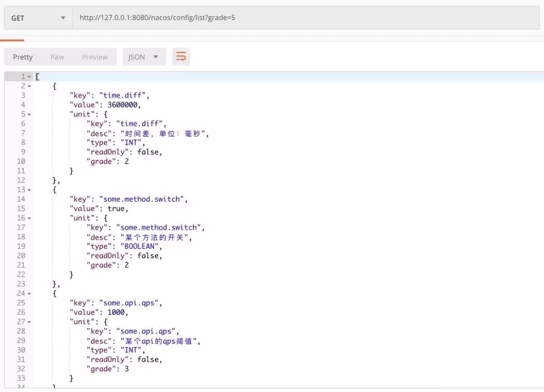Click the desc text "时间差, 单位: 毫秒"
The width and height of the screenshot is (544, 392).
coord(163,133)
